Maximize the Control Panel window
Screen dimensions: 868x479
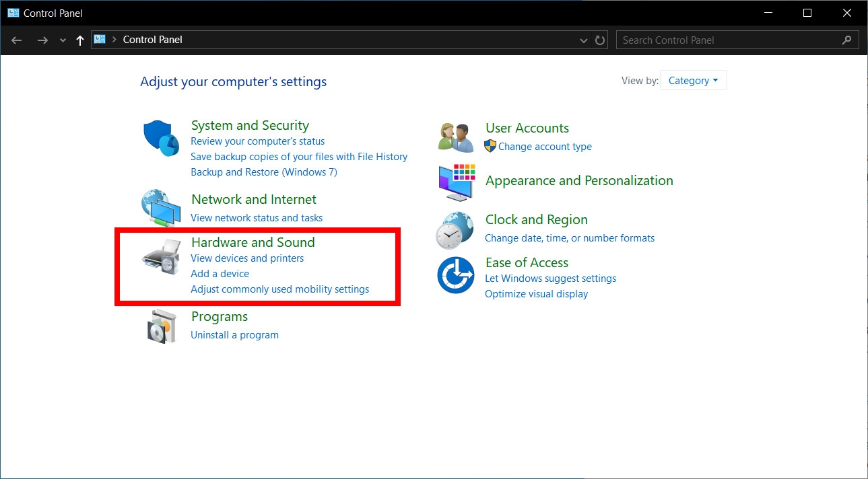click(807, 13)
